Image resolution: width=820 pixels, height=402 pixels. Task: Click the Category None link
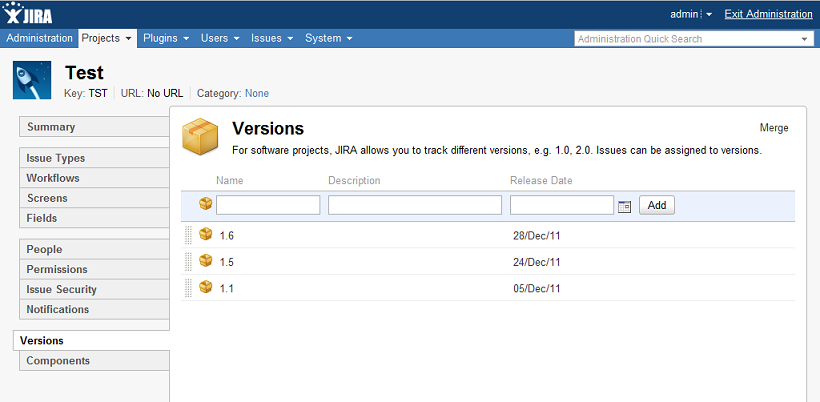(257, 94)
